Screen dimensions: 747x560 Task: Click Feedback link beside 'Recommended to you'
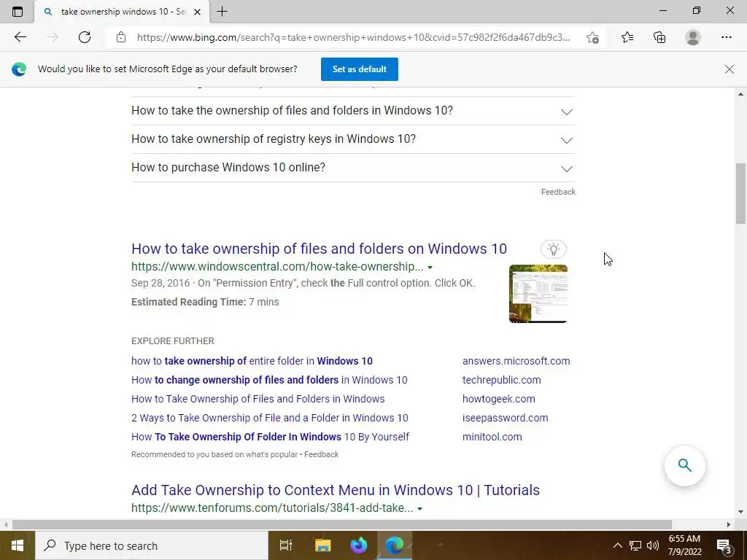click(321, 454)
